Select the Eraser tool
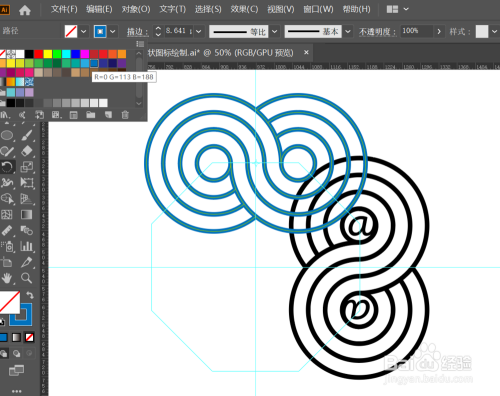The height and width of the screenshot is (396, 500). 27,151
